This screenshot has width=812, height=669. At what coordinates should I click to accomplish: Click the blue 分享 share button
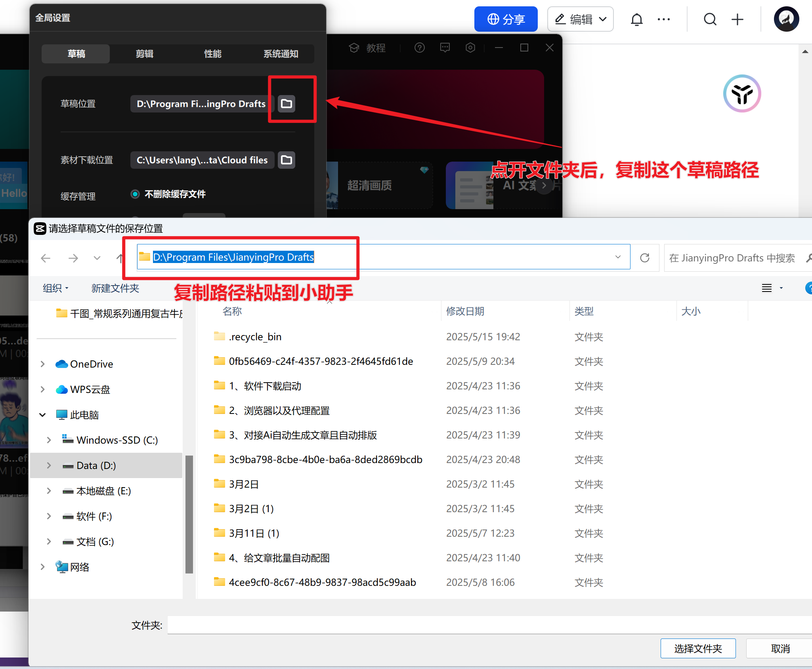506,19
